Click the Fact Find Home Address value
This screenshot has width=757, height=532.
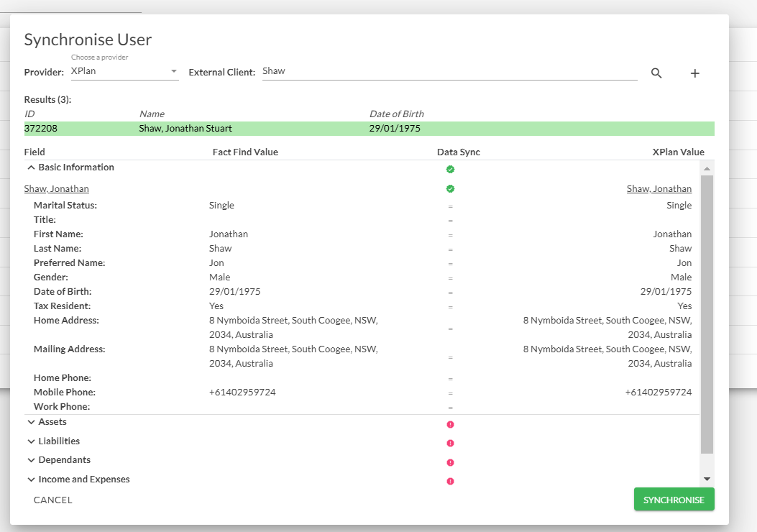point(293,327)
